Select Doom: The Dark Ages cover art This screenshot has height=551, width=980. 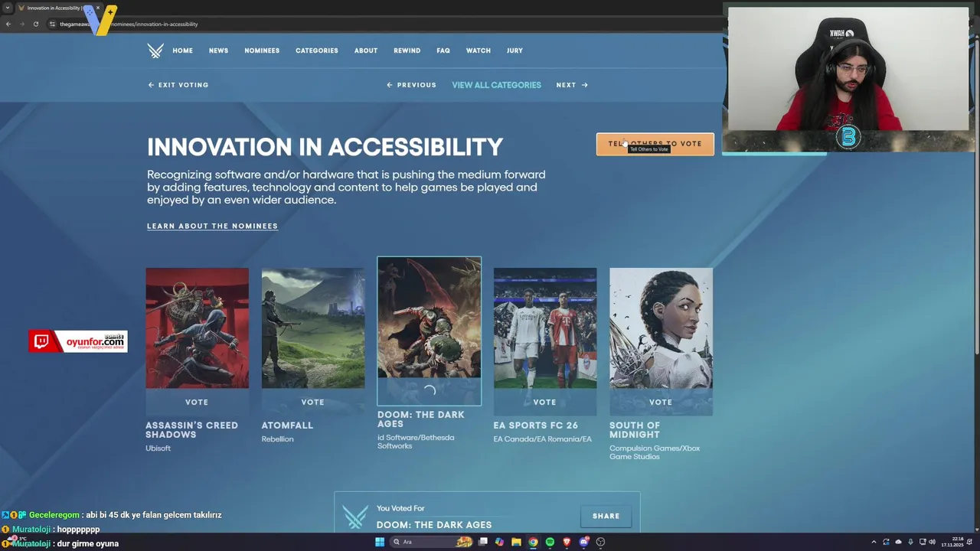[430, 318]
